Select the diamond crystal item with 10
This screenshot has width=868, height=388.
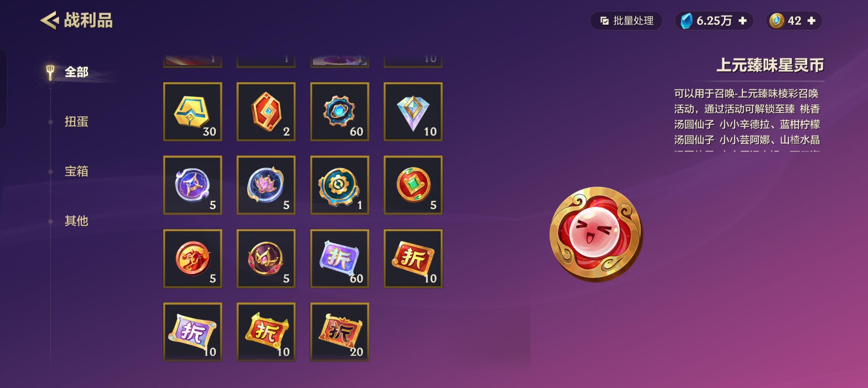click(413, 111)
